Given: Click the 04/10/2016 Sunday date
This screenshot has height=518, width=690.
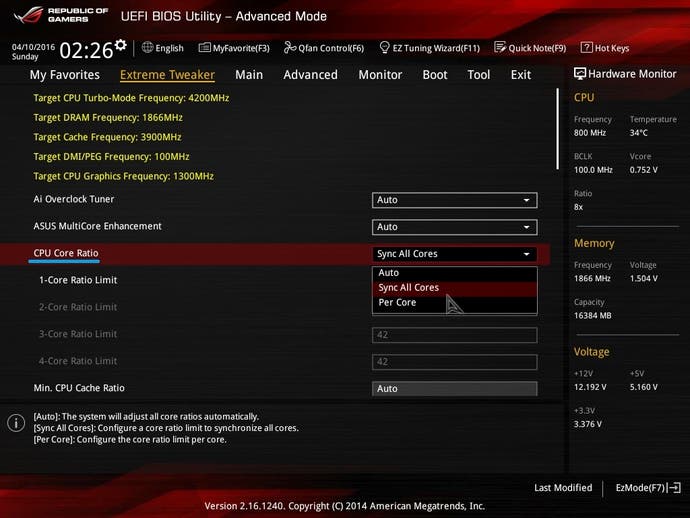Looking at the screenshot, I should [x=33, y=51].
